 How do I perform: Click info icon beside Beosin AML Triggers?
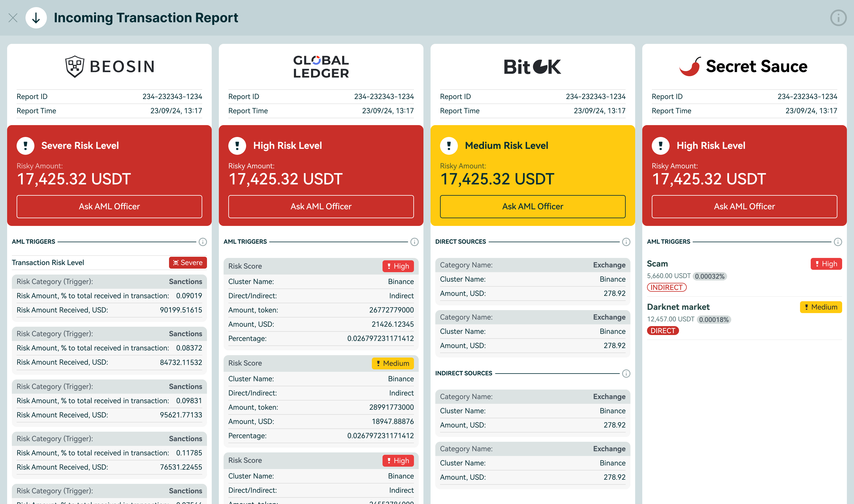(203, 242)
